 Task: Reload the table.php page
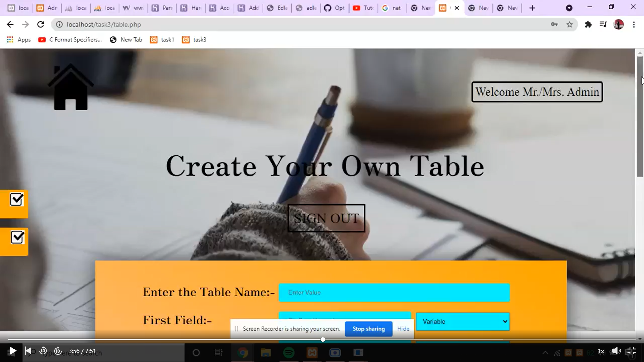(41, 24)
